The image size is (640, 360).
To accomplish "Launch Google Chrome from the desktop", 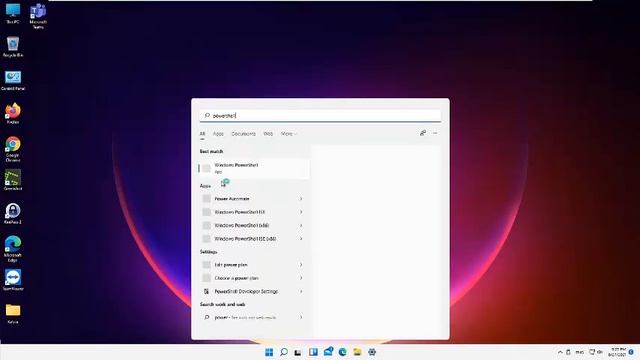I will [13, 149].
